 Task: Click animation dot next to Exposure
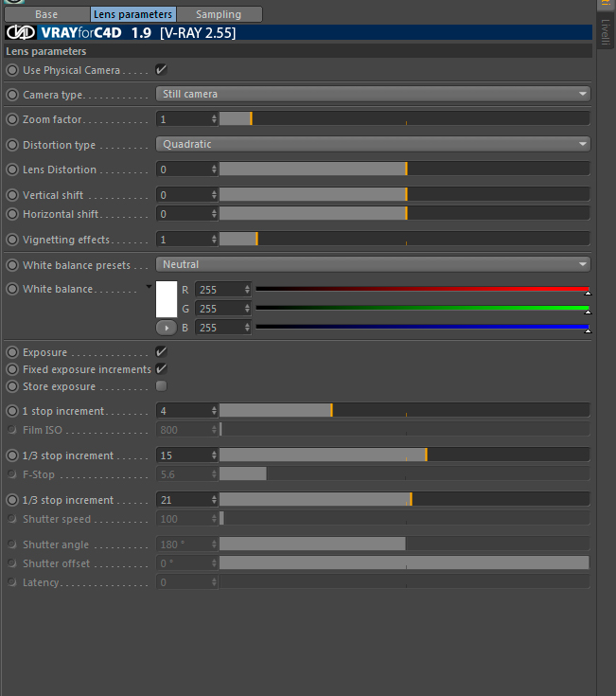pos(12,352)
